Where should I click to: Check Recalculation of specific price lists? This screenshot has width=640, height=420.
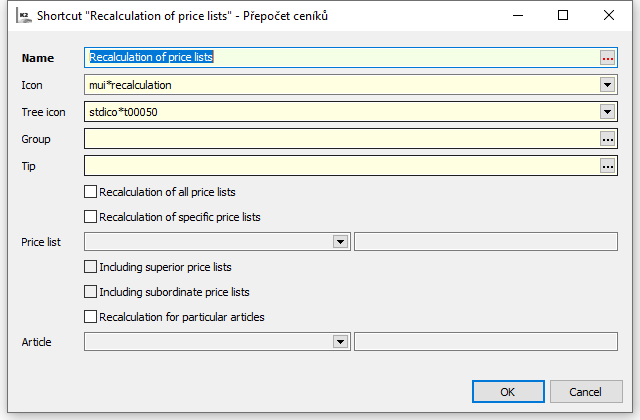point(91,216)
